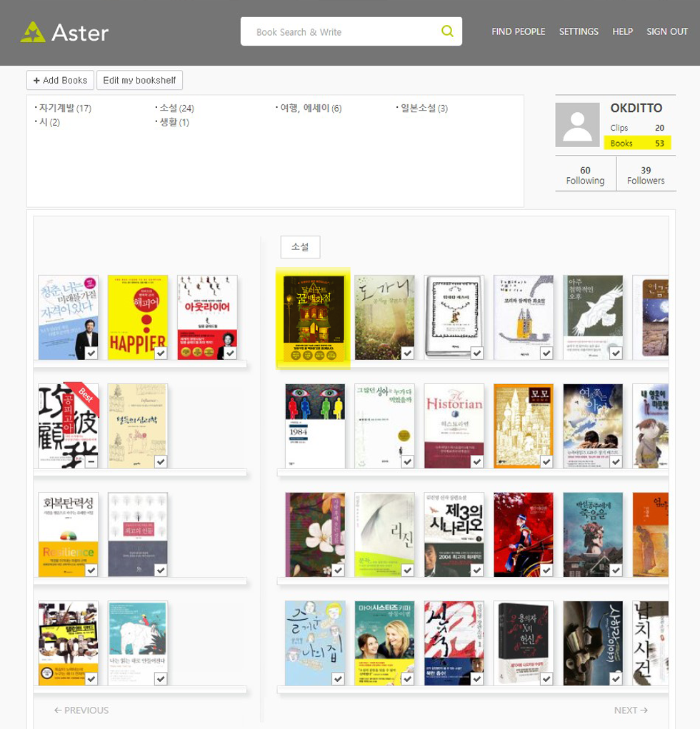The image size is (700, 729).
Task: Toggle checkmark on 제3의 시나리오 book
Action: tap(477, 570)
